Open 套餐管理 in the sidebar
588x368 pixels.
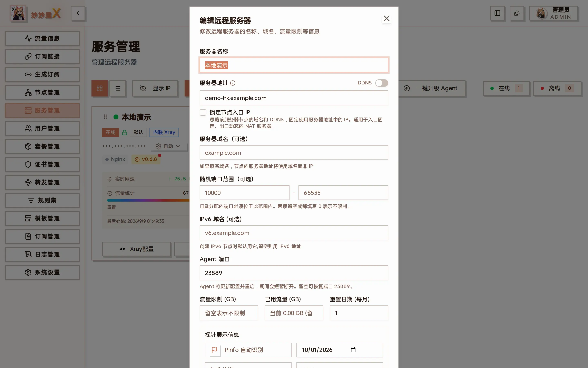(x=42, y=147)
